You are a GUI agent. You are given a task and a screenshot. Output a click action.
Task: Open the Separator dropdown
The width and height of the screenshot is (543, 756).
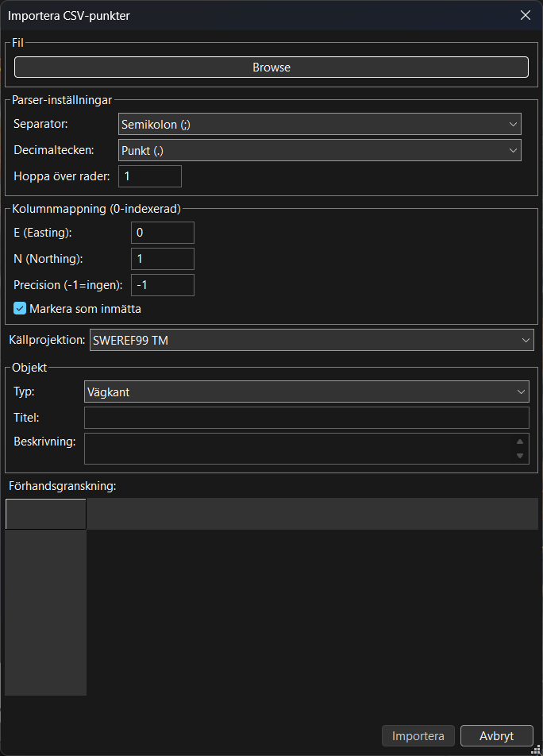pyautogui.click(x=319, y=124)
